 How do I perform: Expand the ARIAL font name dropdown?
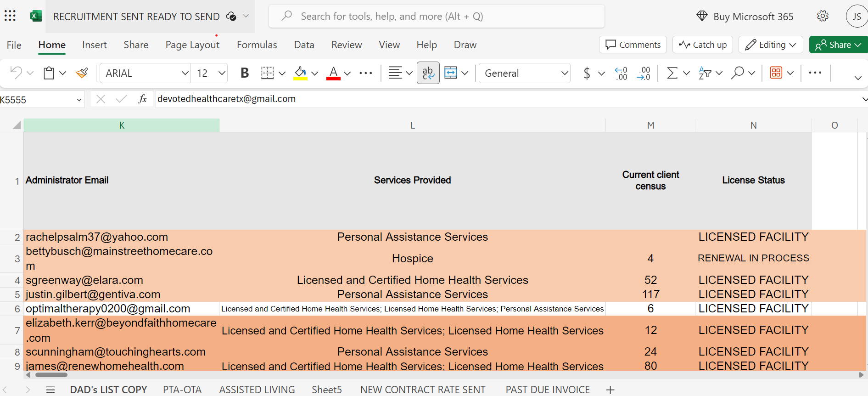pos(185,73)
